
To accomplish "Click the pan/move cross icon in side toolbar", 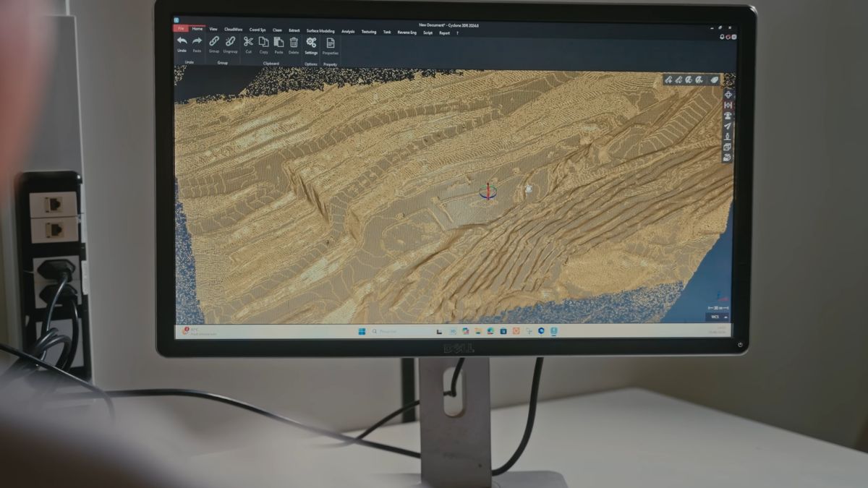I will pyautogui.click(x=728, y=95).
